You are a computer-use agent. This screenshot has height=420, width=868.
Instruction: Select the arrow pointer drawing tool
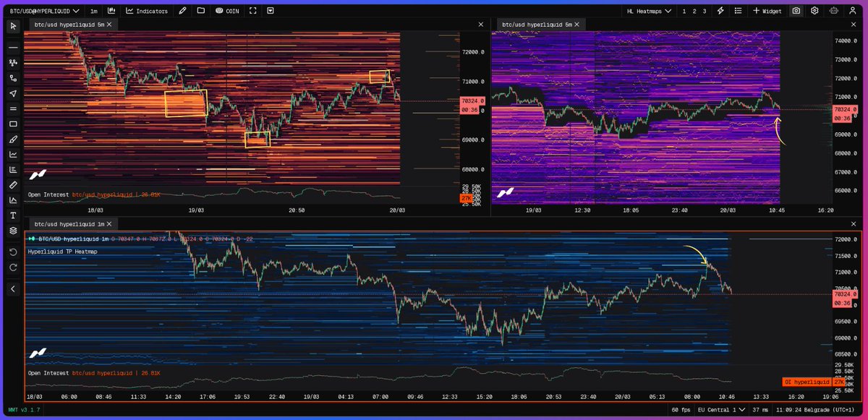click(x=13, y=93)
